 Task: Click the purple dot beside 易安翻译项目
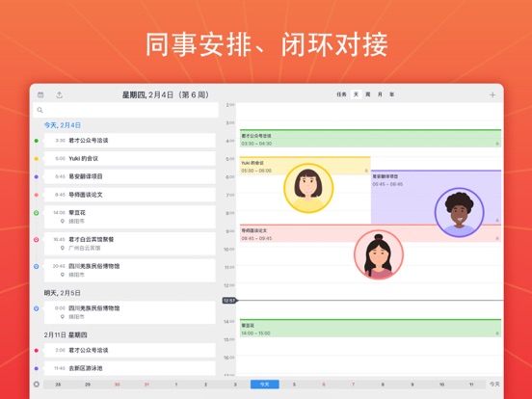click(37, 176)
